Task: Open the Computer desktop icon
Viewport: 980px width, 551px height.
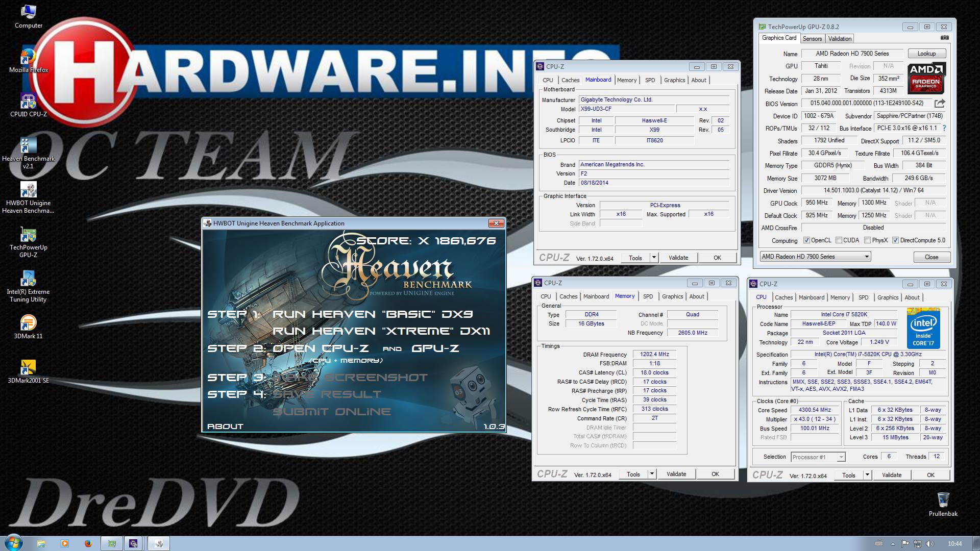Action: 29,16
